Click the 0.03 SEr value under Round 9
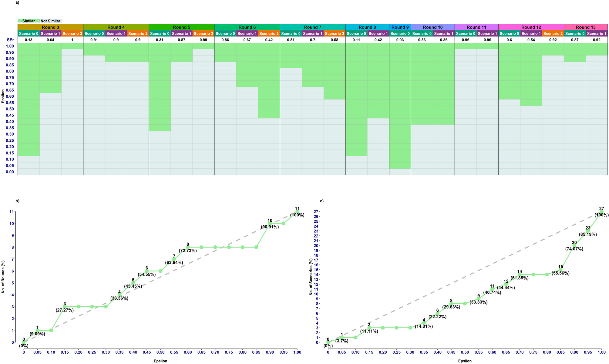 point(400,40)
